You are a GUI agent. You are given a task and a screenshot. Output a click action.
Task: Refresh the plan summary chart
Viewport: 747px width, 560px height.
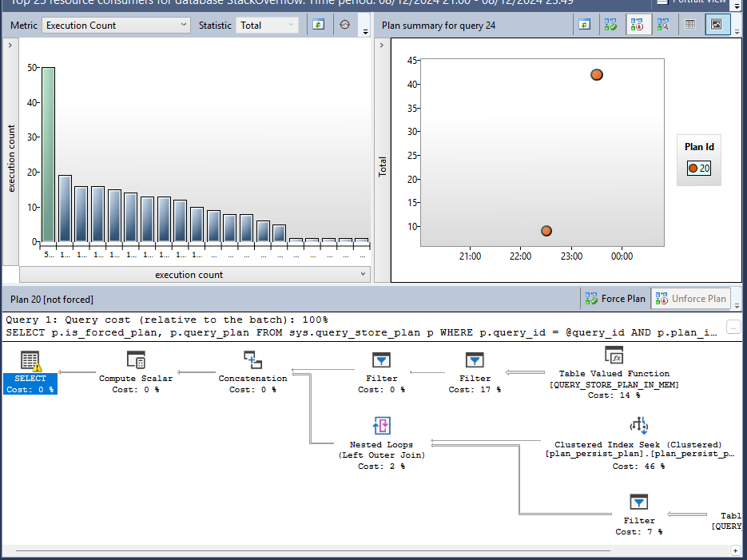point(584,24)
